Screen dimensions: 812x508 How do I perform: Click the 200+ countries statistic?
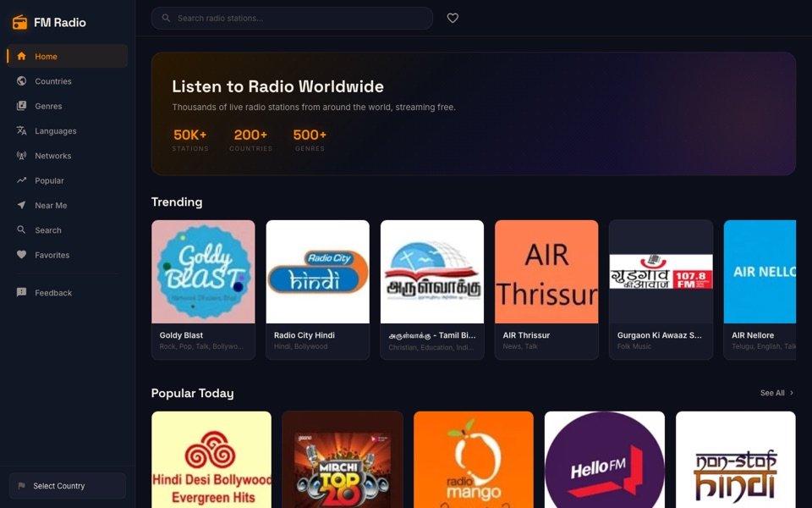point(250,140)
